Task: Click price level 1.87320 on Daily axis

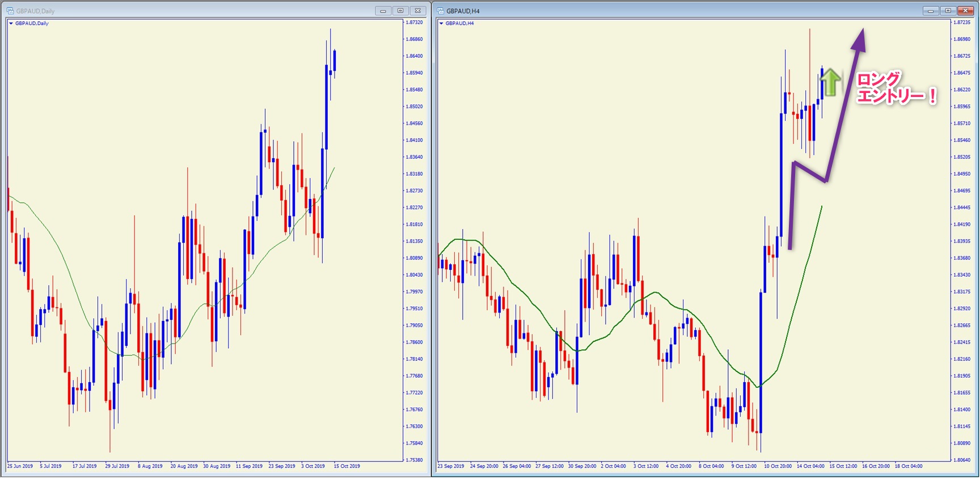Action: pyautogui.click(x=414, y=23)
